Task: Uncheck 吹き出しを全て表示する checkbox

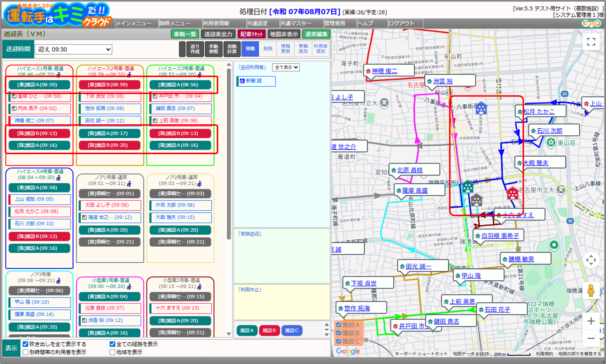Action: click(x=25, y=344)
